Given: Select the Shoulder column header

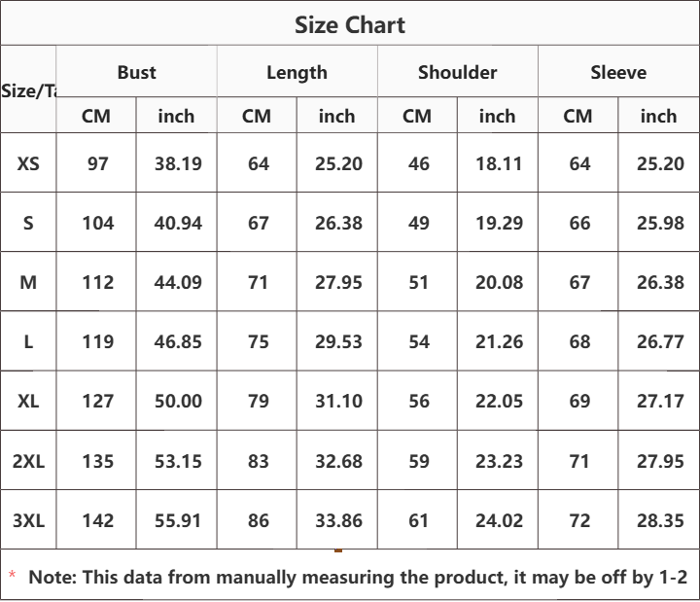Looking at the screenshot, I should pos(458,72).
